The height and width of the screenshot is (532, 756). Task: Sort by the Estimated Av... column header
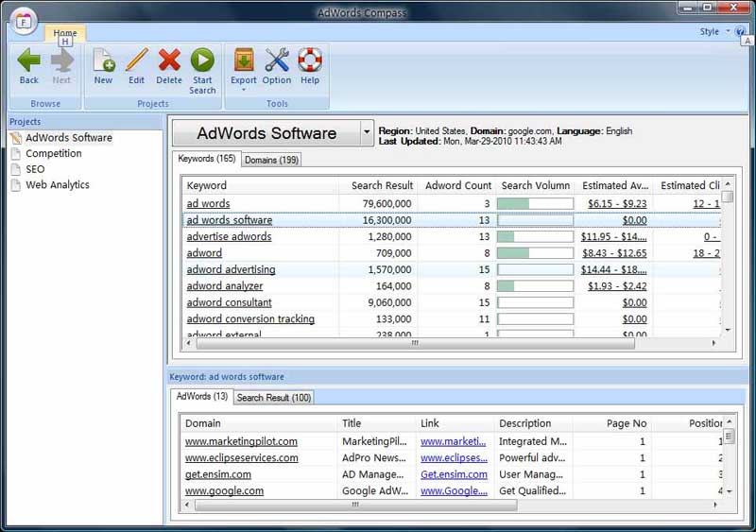click(x=613, y=186)
